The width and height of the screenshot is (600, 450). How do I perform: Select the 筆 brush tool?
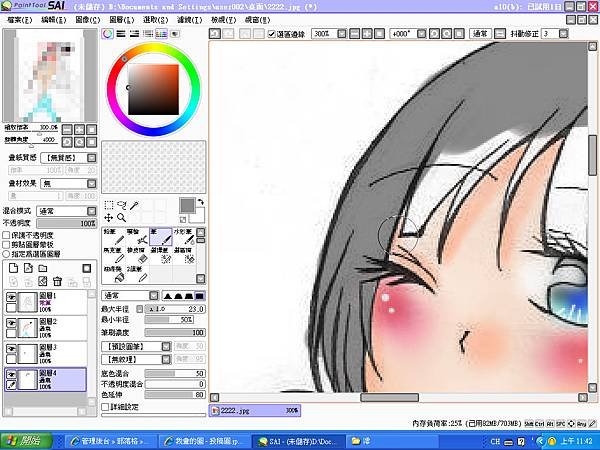[x=160, y=236]
